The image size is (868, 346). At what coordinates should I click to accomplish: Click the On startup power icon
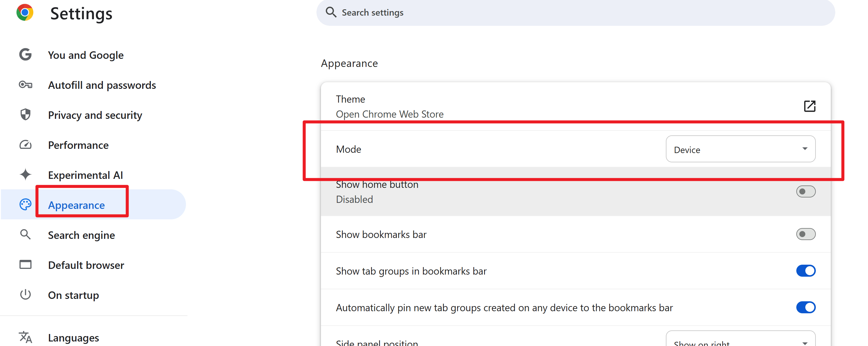[25, 295]
